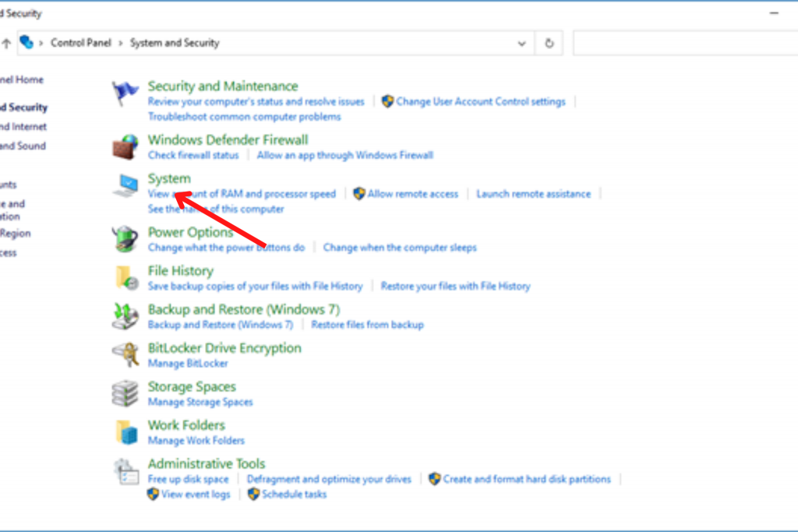Click the refresh icon in the address bar
The width and height of the screenshot is (798, 532).
(x=549, y=43)
